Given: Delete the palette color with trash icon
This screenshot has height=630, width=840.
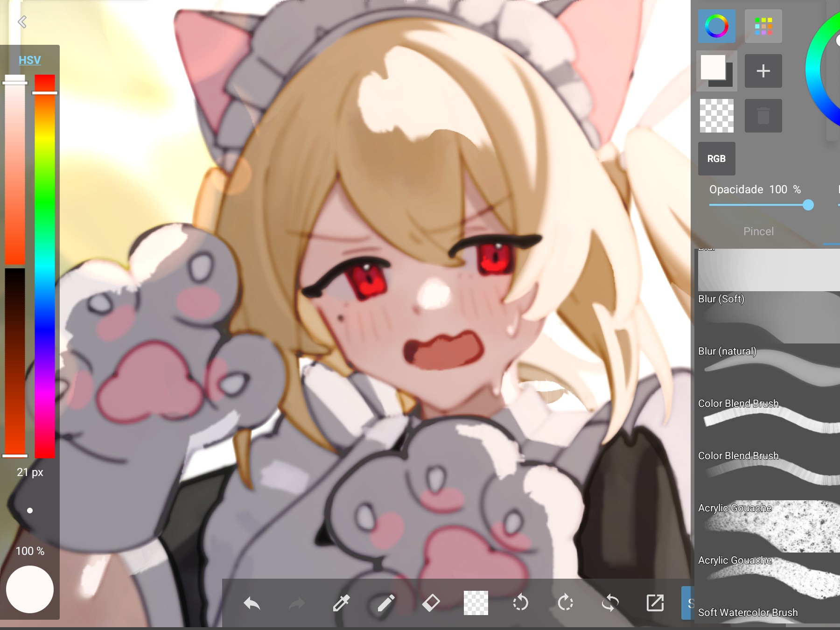Looking at the screenshot, I should [763, 116].
